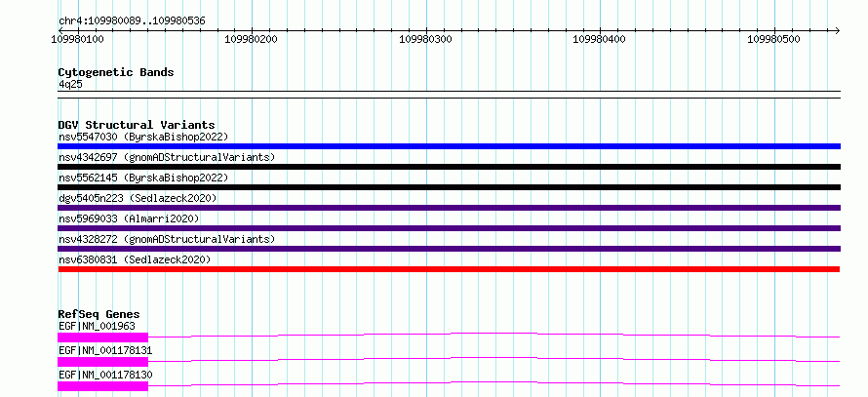Open variant dgv5405n223 (Sedlazeck2020) label

(x=138, y=198)
